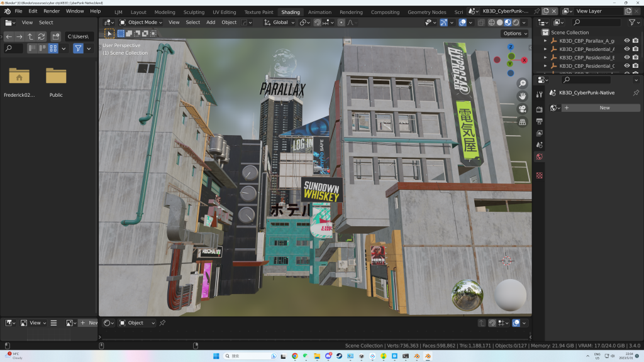Switch viewport to solid shading

(500, 23)
